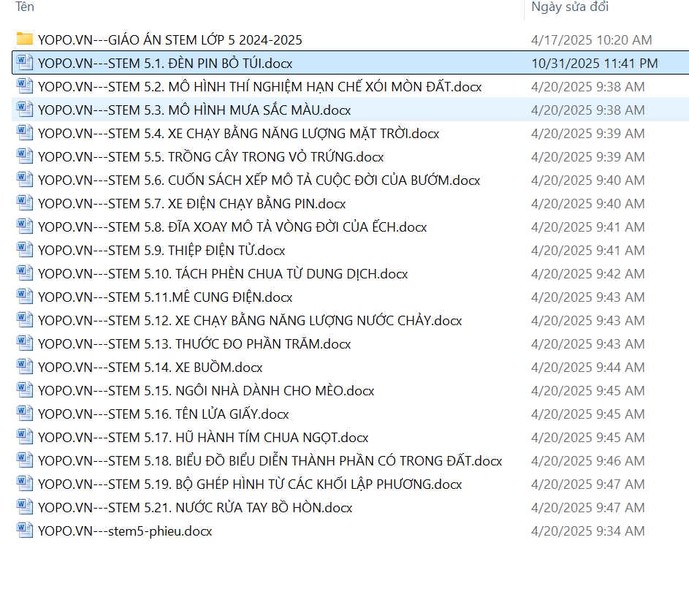Viewport: 689px width, 616px height.
Task: Click Word icon of STEM 5.7 XE ĐIỆN CHẠY BẰNG PIN
Action: 25,203
